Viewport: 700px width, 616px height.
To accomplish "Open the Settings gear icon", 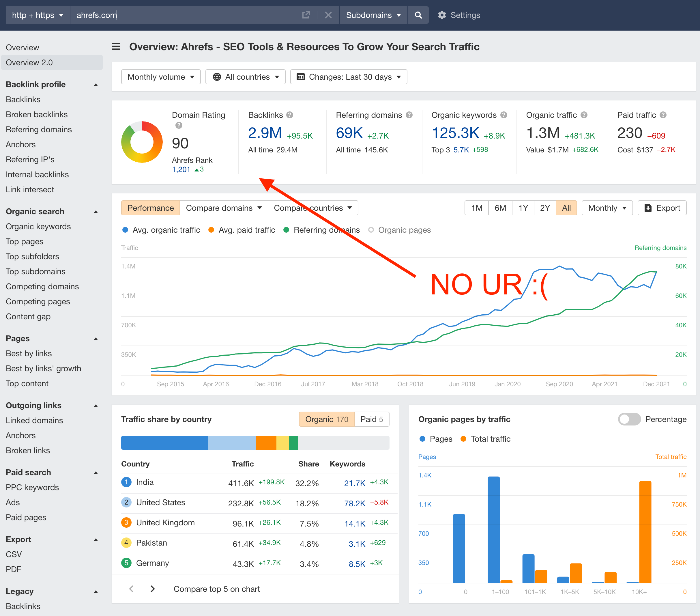I will click(x=442, y=15).
